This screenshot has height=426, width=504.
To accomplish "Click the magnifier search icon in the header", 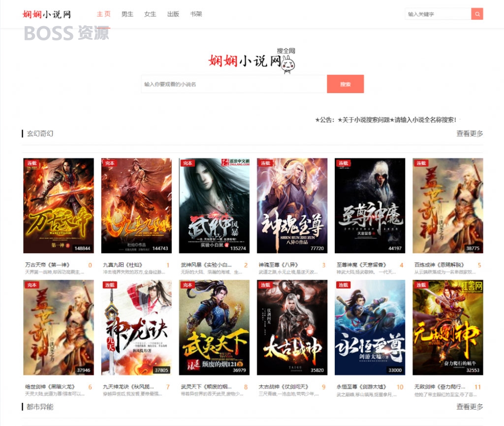I will [x=477, y=14].
